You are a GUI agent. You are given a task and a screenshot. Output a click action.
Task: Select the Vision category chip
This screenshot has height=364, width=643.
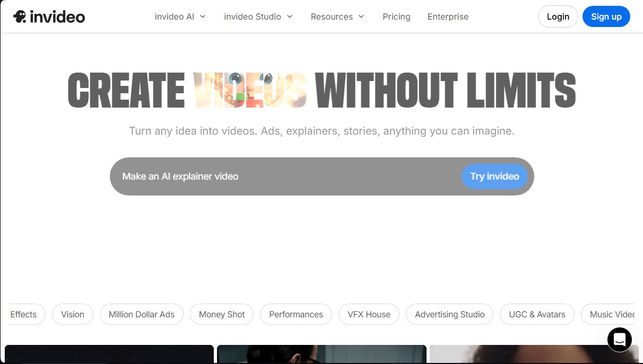tap(72, 314)
